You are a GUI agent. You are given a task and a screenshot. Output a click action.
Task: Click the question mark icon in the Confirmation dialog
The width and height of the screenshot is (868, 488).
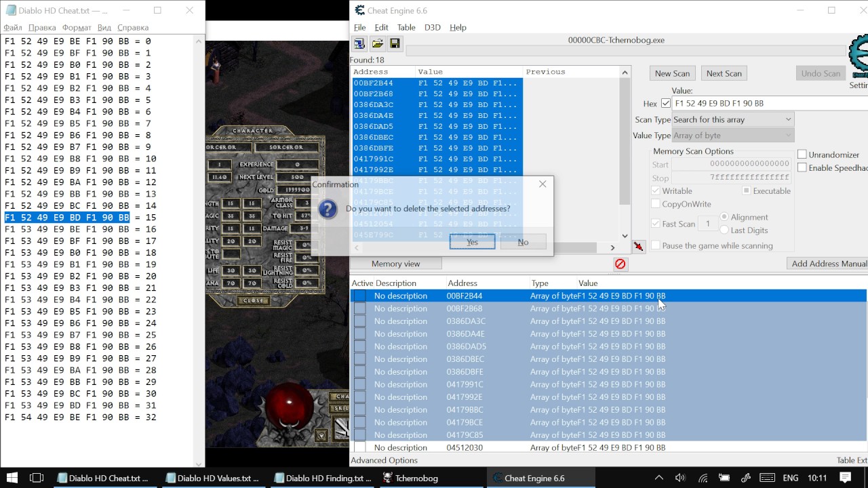click(328, 209)
